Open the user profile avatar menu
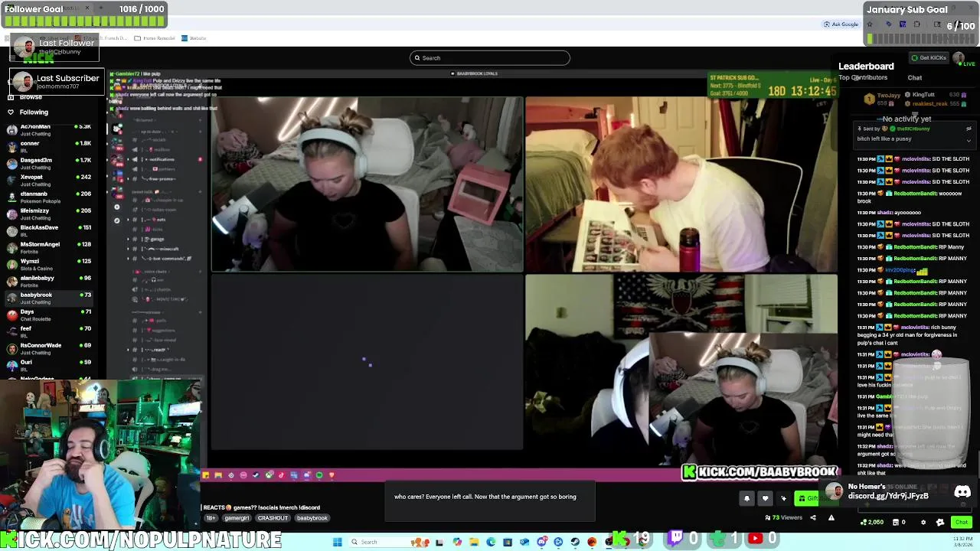980x551 pixels. pos(959,58)
